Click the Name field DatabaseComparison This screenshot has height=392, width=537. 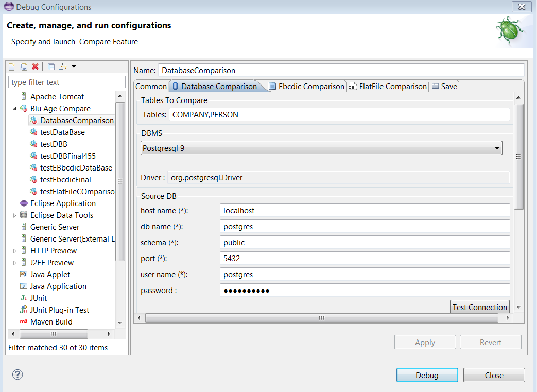click(x=341, y=70)
